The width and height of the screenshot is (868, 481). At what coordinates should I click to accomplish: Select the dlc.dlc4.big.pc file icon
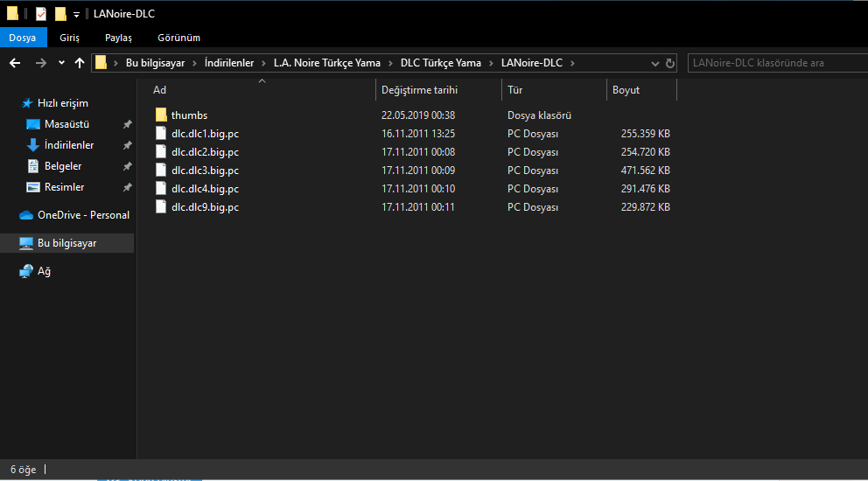click(161, 188)
